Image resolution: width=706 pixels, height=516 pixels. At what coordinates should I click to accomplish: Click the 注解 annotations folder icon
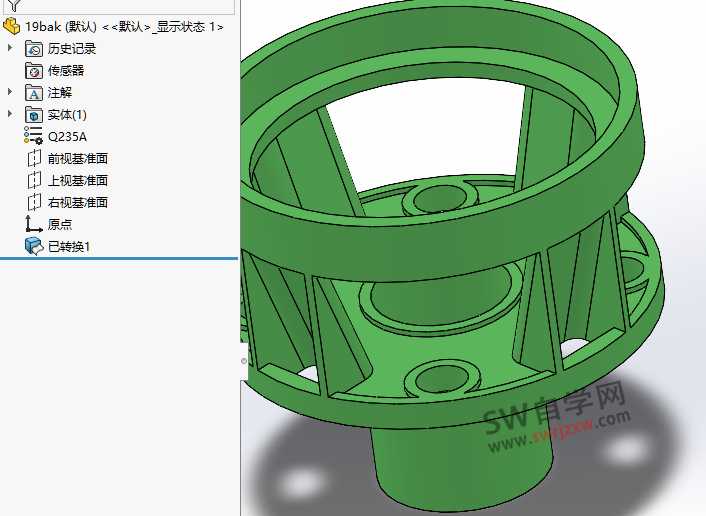34,93
